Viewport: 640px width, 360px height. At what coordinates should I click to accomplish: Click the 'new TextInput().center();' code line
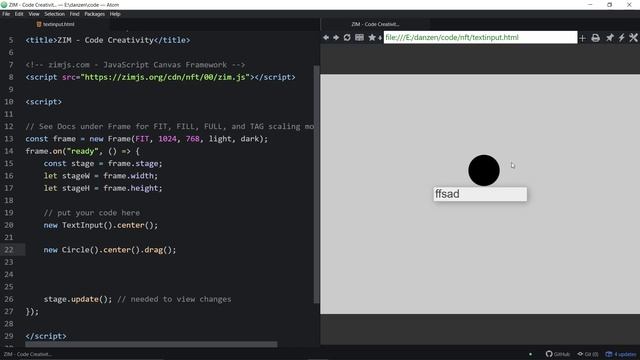click(x=101, y=225)
